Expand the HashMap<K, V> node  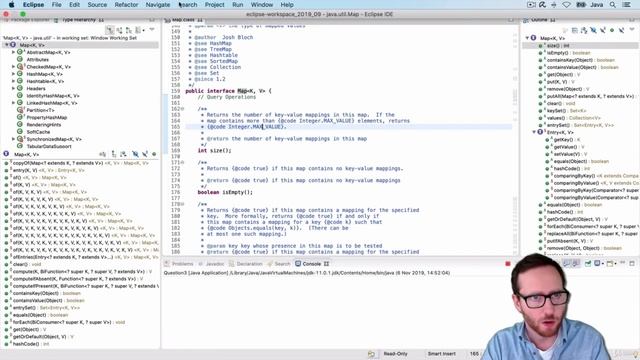pyautogui.click(x=13, y=74)
